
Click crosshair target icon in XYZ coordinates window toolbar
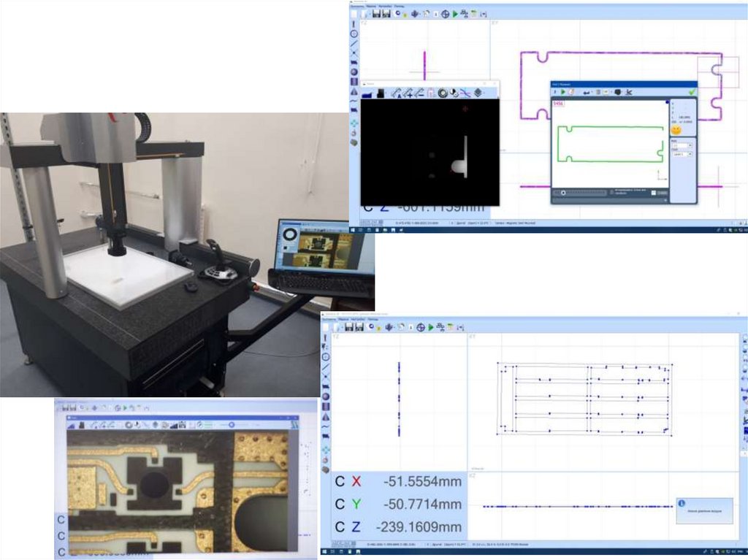(x=420, y=327)
